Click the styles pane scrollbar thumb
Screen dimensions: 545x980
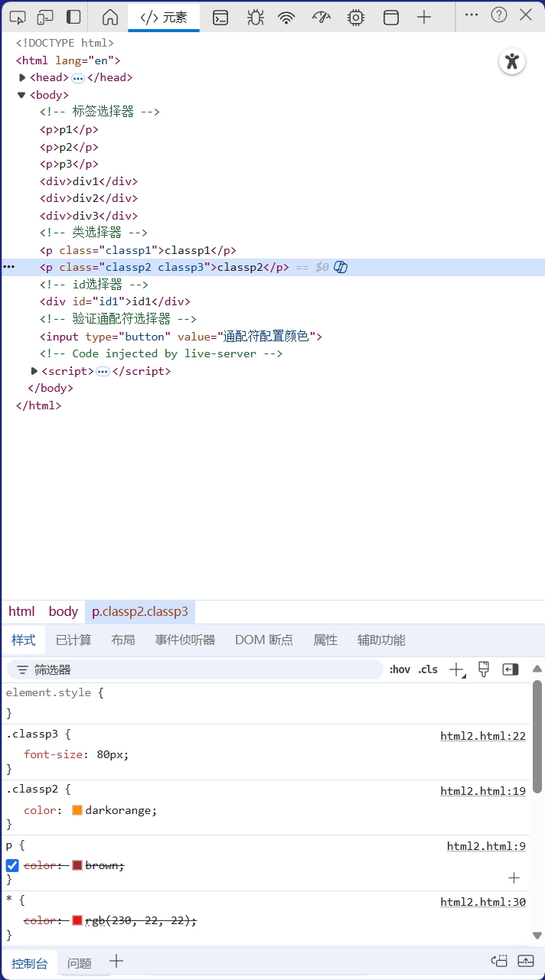tap(537, 736)
